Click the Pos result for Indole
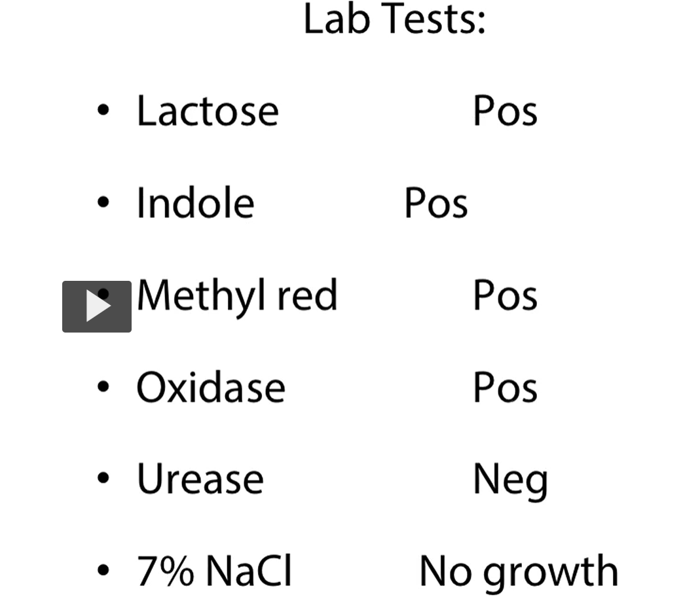The height and width of the screenshot is (616, 681). tap(435, 203)
